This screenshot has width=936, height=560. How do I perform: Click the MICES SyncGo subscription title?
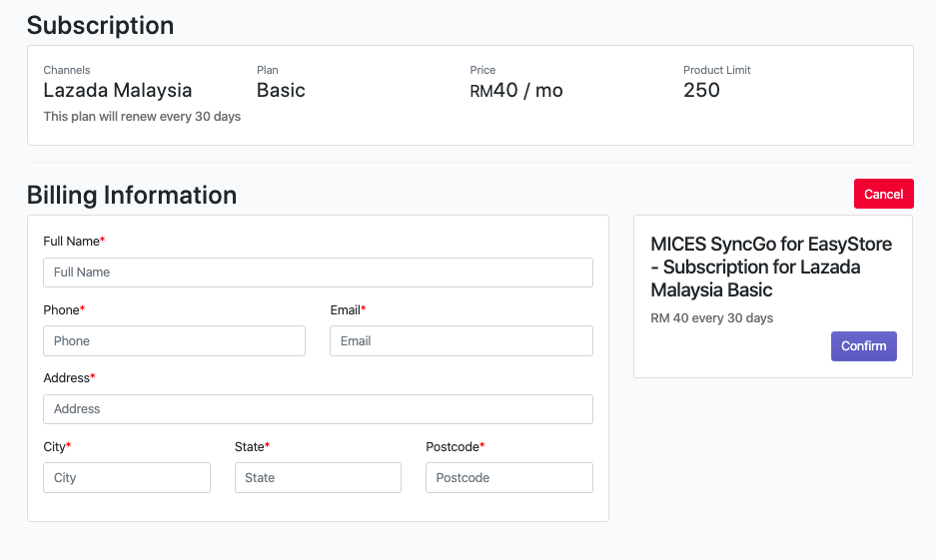(770, 267)
